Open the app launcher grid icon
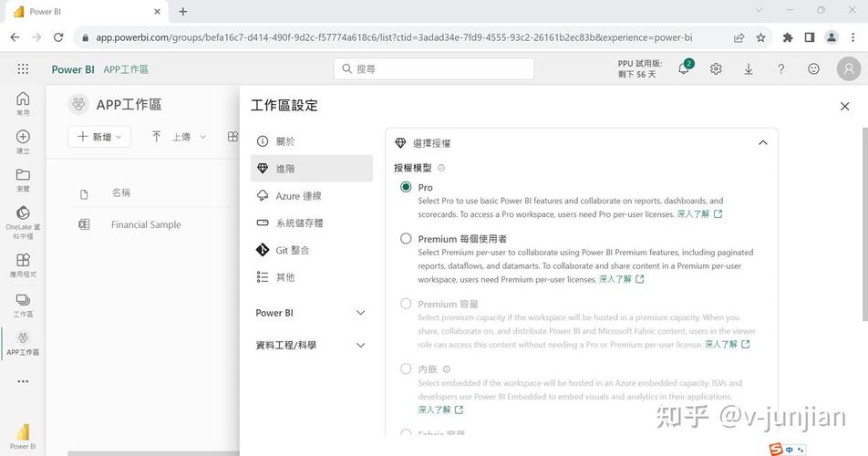The image size is (868, 456). click(23, 69)
